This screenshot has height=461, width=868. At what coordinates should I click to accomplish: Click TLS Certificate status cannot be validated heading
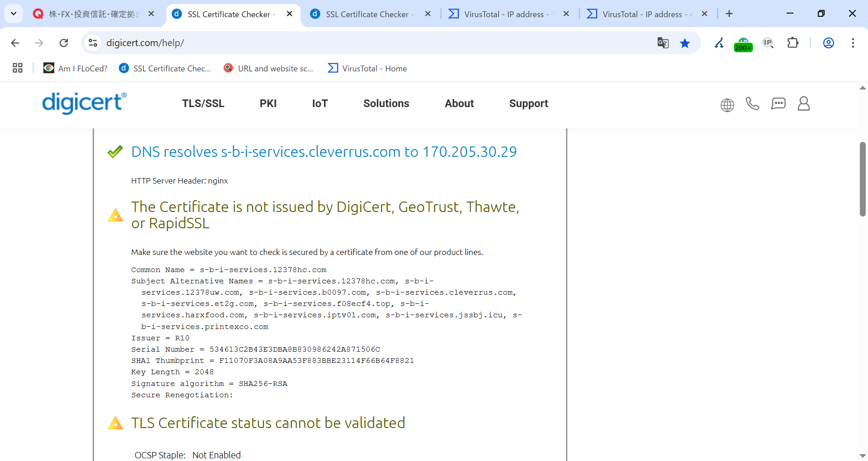(268, 423)
